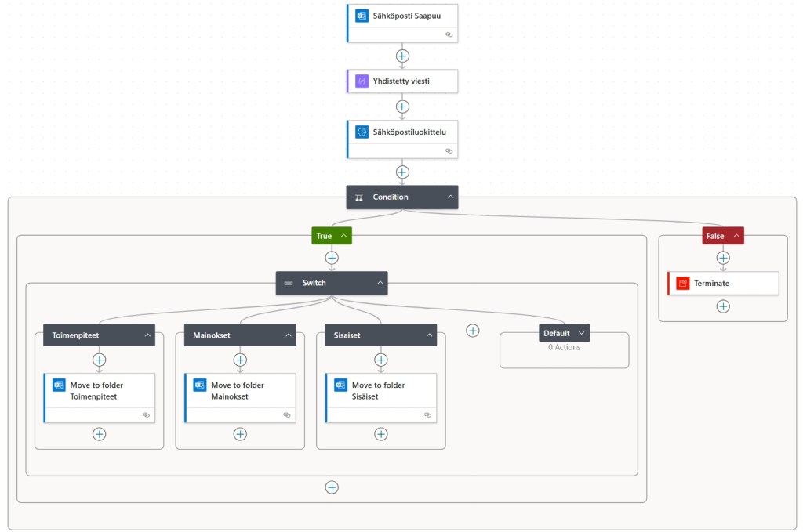Screen dimensions: 803x532
Task: Collapse the True branch
Action: (343, 236)
